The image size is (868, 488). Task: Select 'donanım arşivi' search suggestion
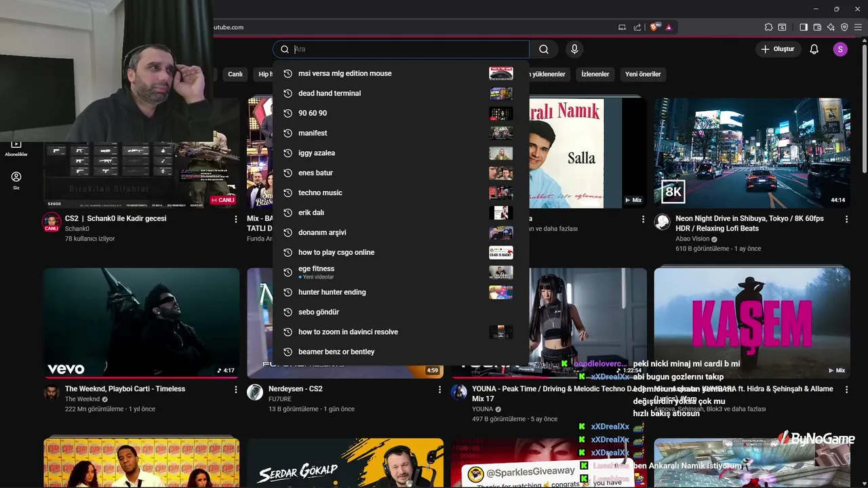click(401, 232)
